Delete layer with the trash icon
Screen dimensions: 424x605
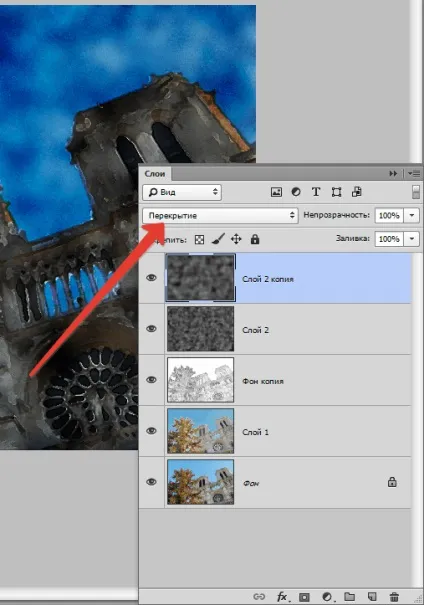click(394, 597)
